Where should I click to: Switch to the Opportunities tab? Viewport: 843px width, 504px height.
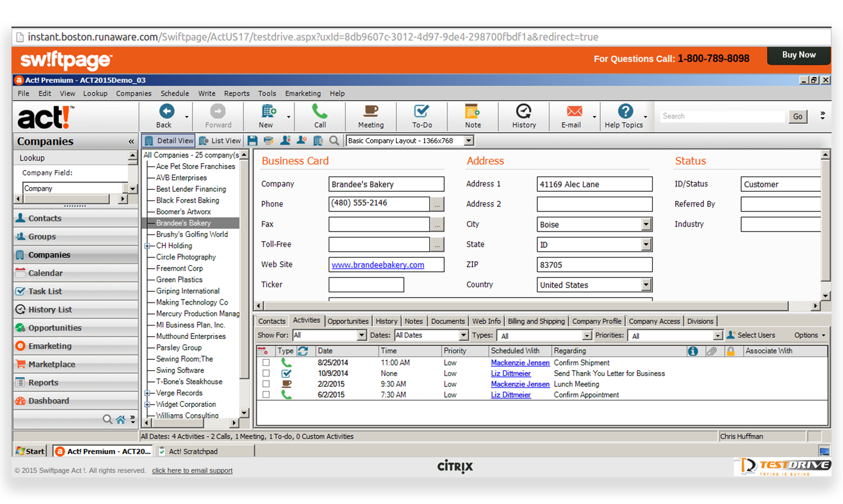click(x=348, y=321)
